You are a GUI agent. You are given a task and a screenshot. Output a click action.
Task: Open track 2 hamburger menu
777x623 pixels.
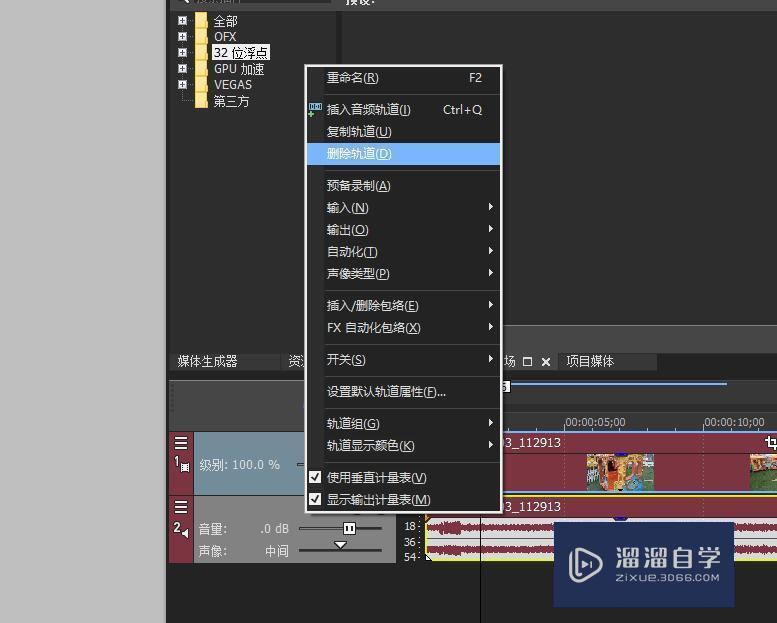pos(181,507)
